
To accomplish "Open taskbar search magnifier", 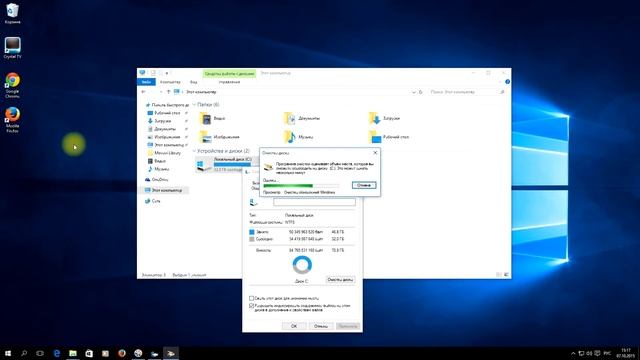I will coord(24,353).
